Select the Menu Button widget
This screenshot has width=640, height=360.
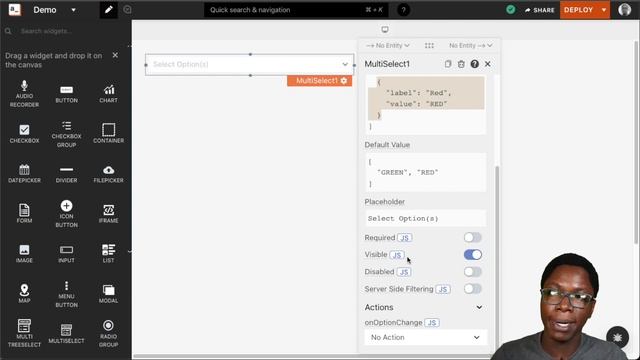coord(67,294)
